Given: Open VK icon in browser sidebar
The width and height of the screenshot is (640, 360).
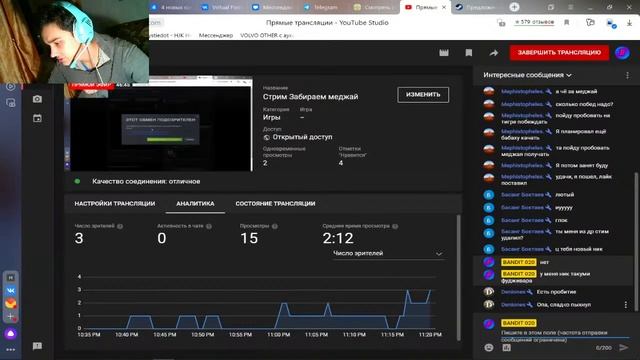Looking at the screenshot, I should [11, 291].
